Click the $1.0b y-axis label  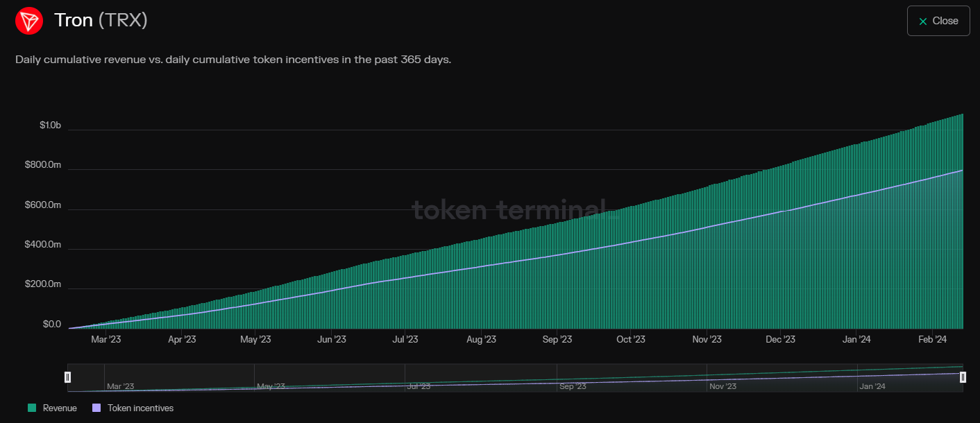coord(50,126)
